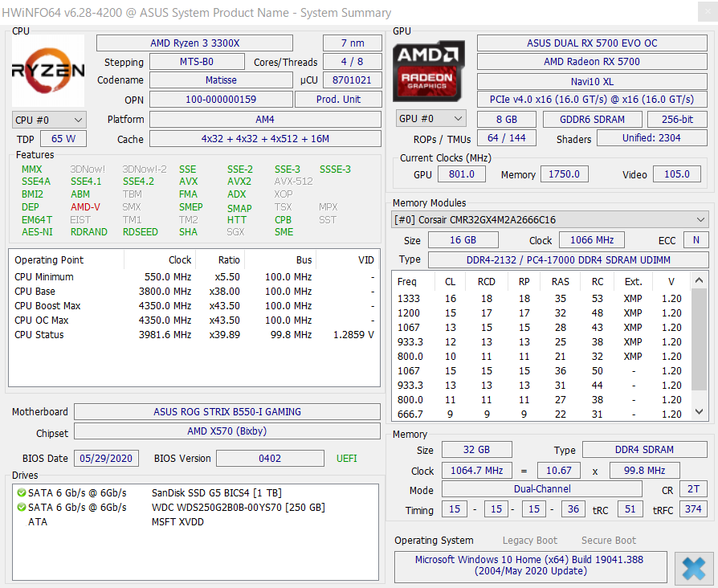Click the ASUS ROG STRIX B550-I GAMING field
The height and width of the screenshot is (588, 718).
[x=227, y=412]
